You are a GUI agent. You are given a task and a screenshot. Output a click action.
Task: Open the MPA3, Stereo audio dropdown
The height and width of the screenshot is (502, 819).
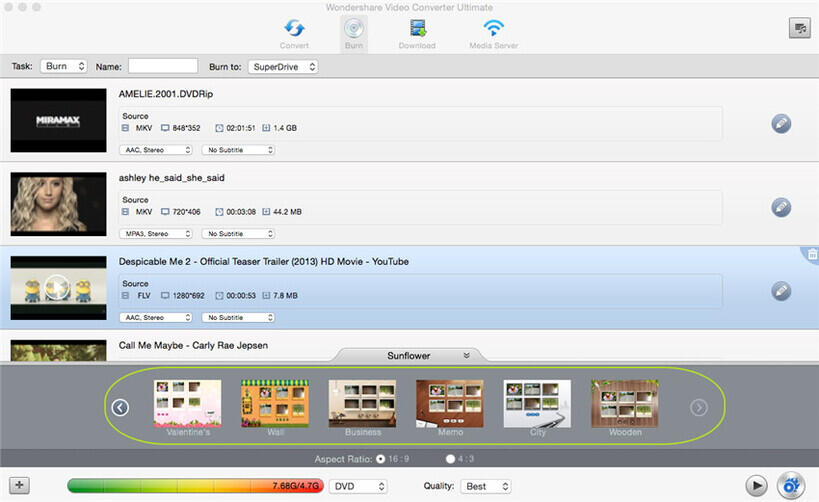(156, 234)
